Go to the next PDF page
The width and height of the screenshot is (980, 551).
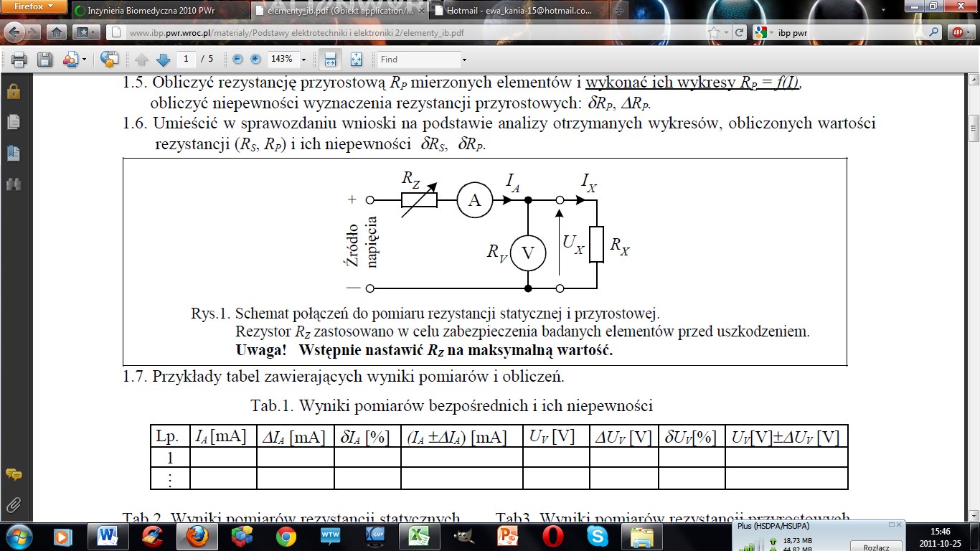(163, 60)
